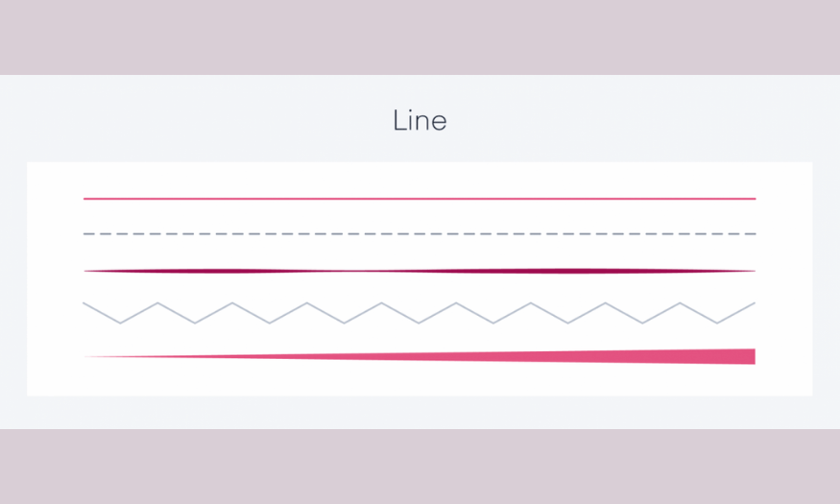Click the first dash of the dashed line
This screenshot has height=504, width=840.
(x=89, y=234)
